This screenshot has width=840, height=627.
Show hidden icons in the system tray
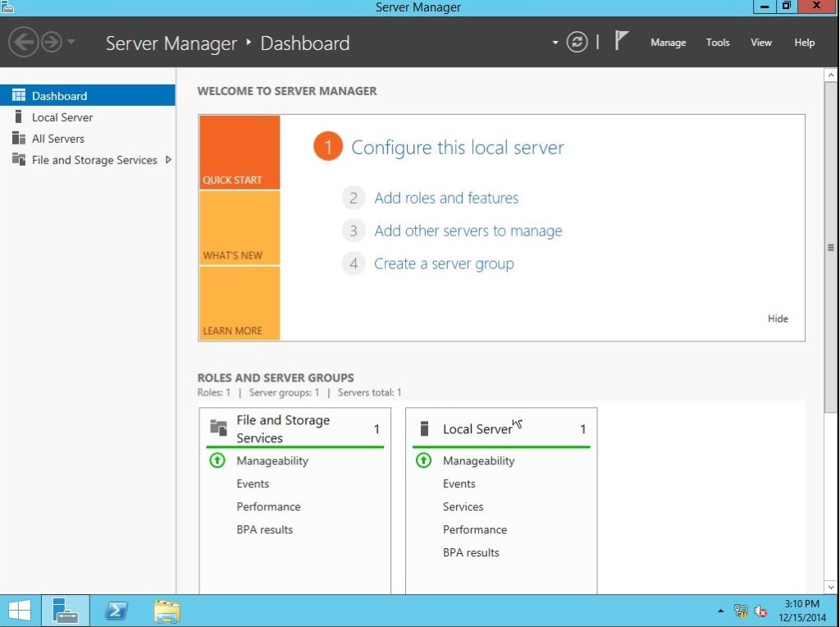coord(720,611)
